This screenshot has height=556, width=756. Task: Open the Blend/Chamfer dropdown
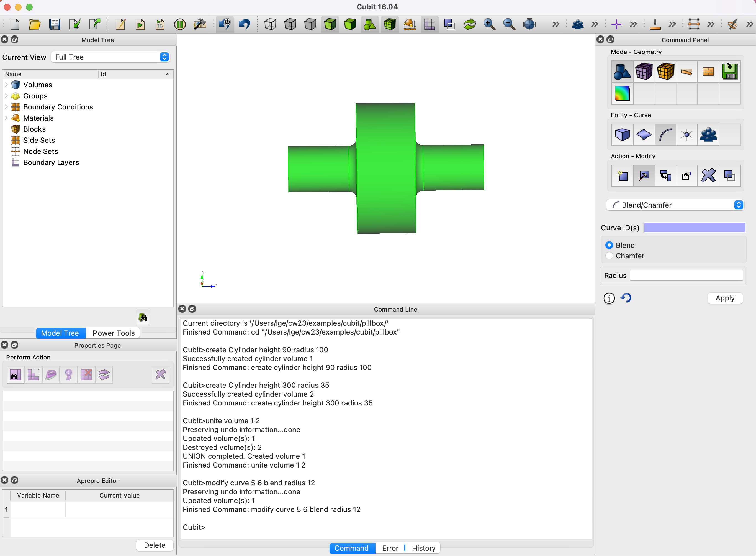(x=675, y=205)
